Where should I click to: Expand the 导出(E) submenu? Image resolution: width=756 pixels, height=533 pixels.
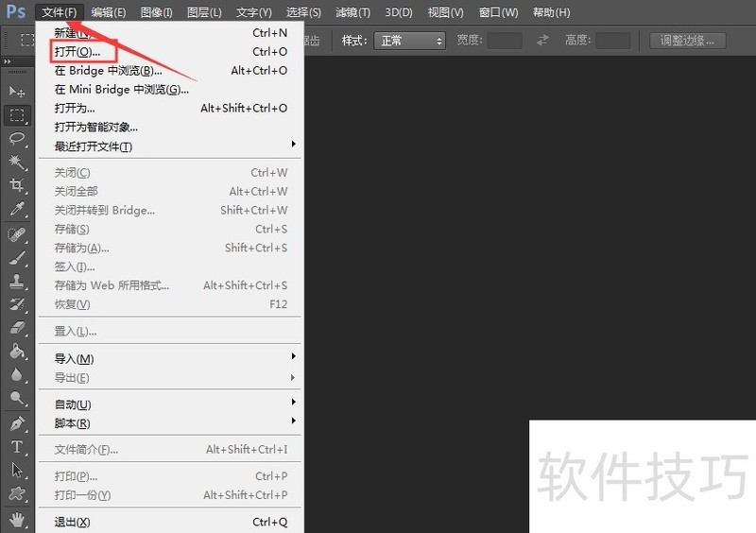[x=170, y=377]
